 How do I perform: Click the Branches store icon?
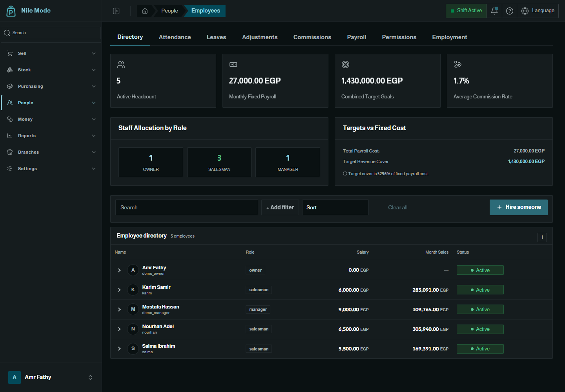click(x=10, y=152)
